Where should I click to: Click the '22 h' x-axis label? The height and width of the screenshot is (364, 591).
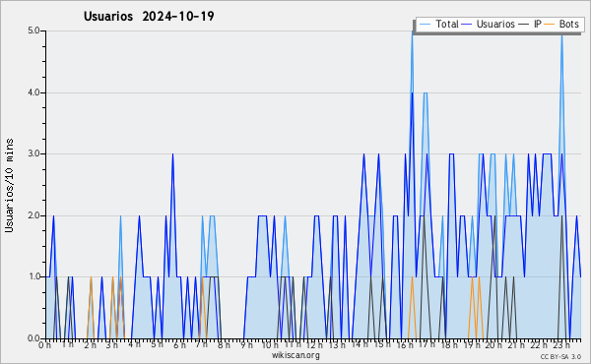538,345
